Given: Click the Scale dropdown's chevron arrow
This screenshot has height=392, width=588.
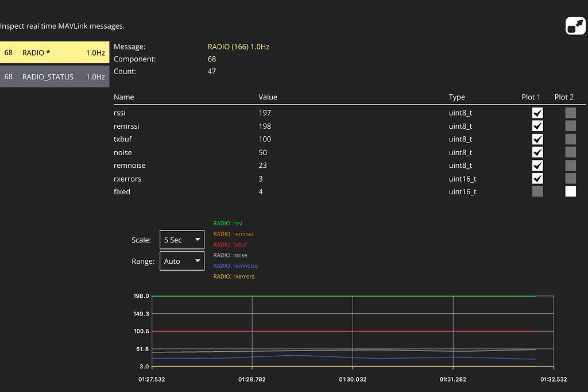Looking at the screenshot, I should [198, 240].
